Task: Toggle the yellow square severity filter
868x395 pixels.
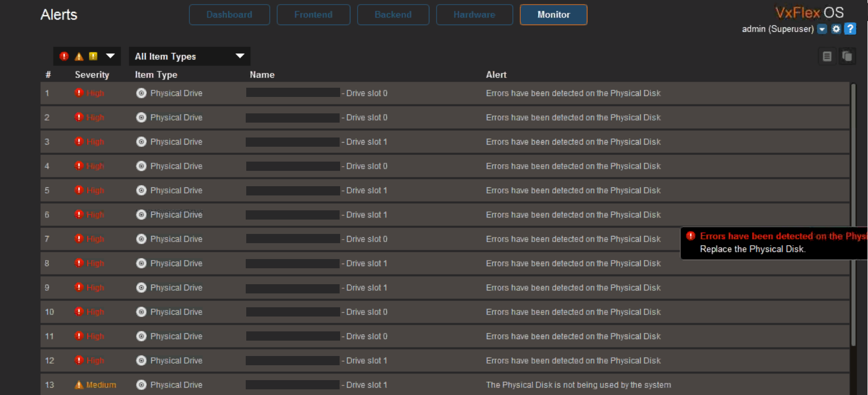Action: (x=93, y=56)
